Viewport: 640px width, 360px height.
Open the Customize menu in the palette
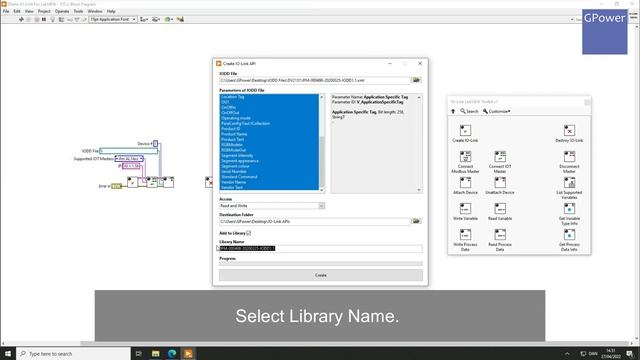pos(496,111)
